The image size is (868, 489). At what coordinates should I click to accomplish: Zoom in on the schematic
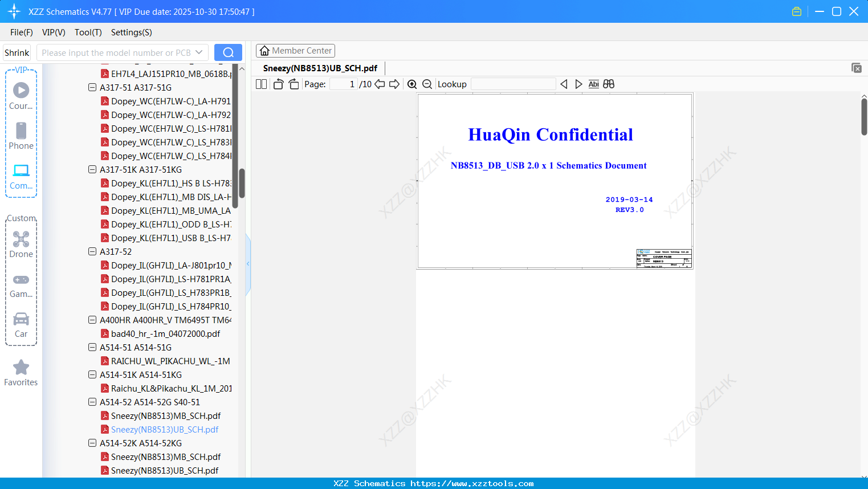tap(412, 84)
